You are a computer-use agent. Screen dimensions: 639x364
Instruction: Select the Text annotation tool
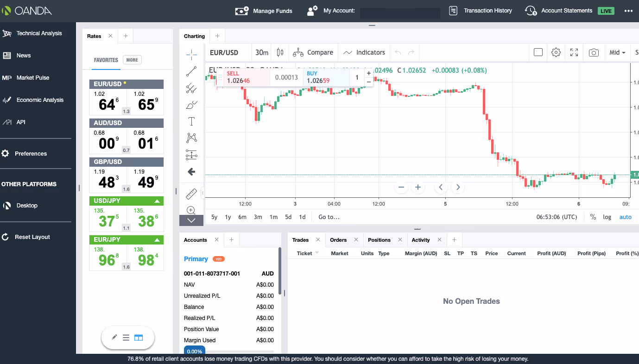[x=191, y=121]
